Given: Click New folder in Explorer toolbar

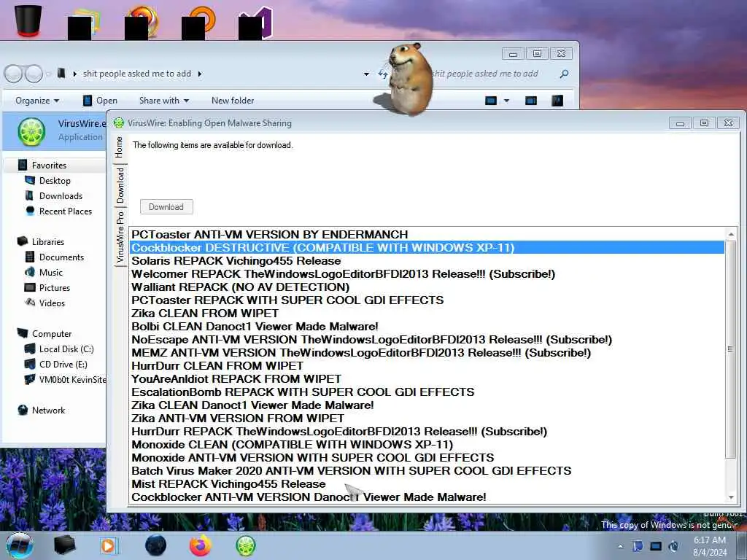Looking at the screenshot, I should click(x=233, y=101).
